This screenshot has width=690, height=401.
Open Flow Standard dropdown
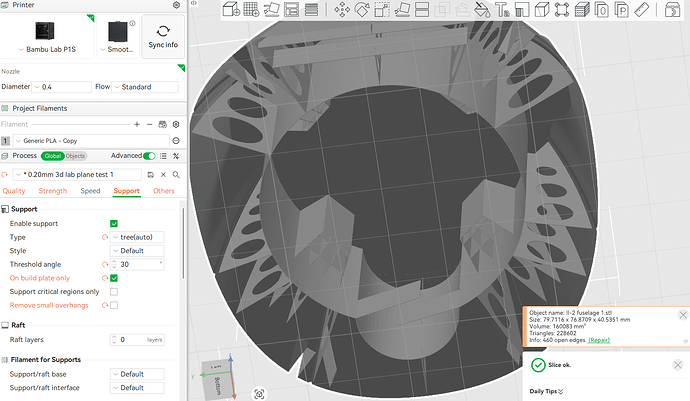[x=145, y=87]
